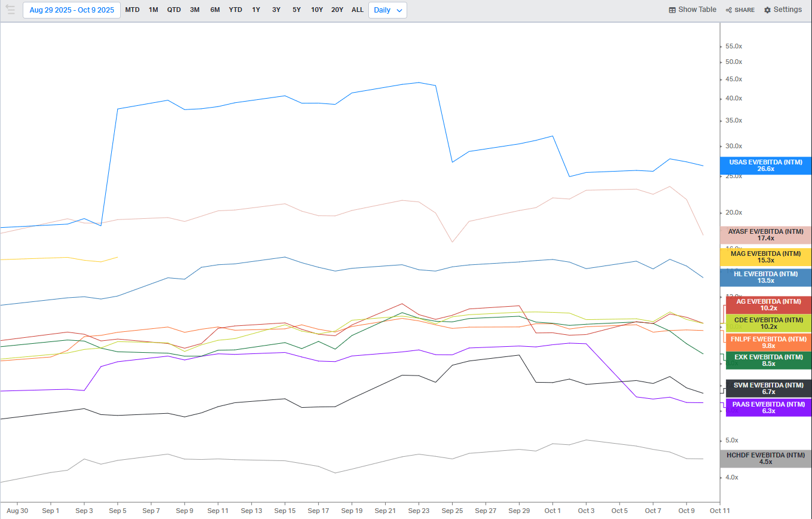Click the HL EV/EBITDA 13.5x label
812x519 pixels.
click(765, 277)
